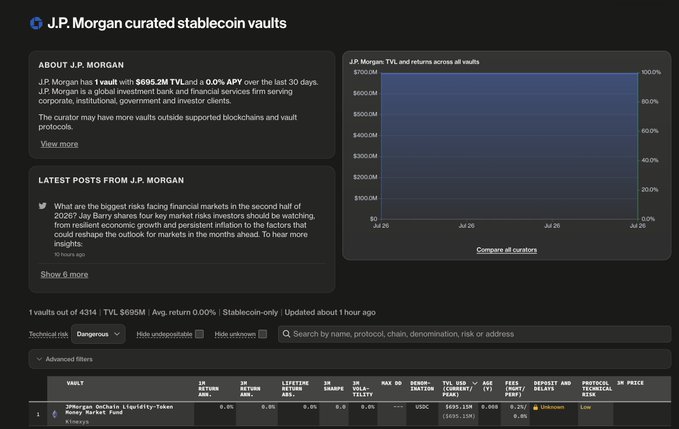Viewport: 679px width, 429px height.
Task: Click the Unknown deposit status text
Action: click(x=552, y=407)
